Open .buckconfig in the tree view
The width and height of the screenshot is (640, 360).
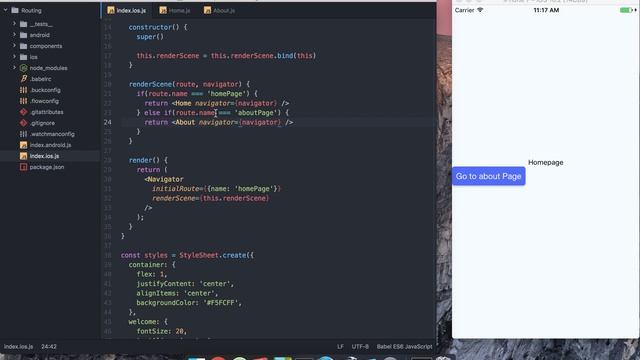(45, 90)
